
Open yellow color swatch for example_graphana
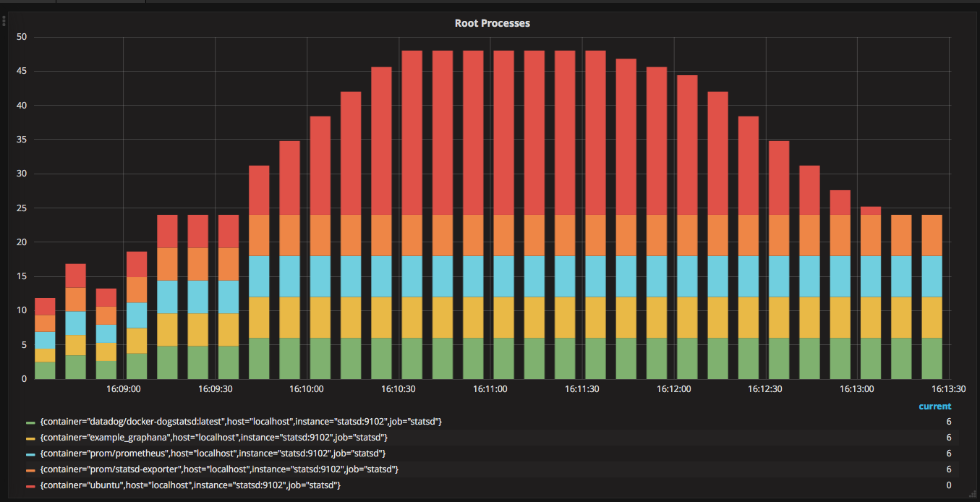pos(30,438)
